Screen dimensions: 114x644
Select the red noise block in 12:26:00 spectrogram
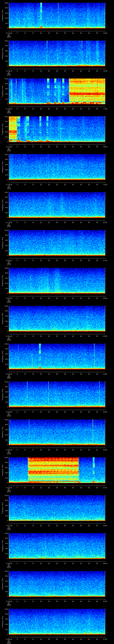(x=53, y=470)
